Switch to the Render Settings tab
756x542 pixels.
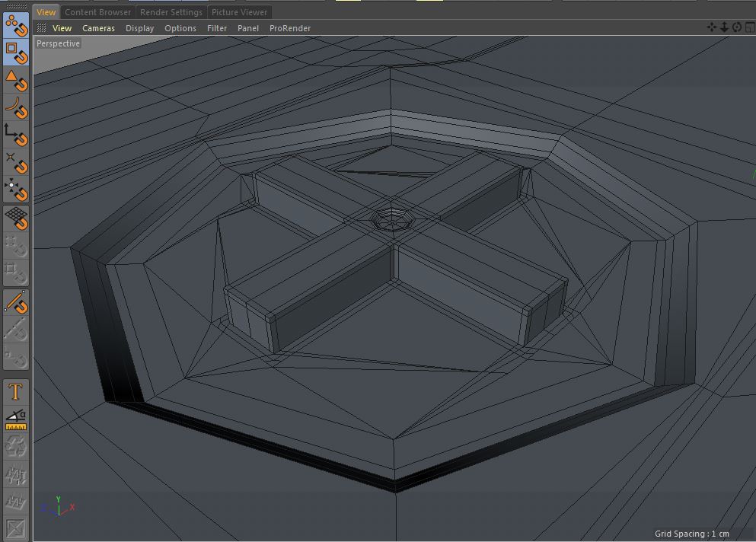[171, 12]
